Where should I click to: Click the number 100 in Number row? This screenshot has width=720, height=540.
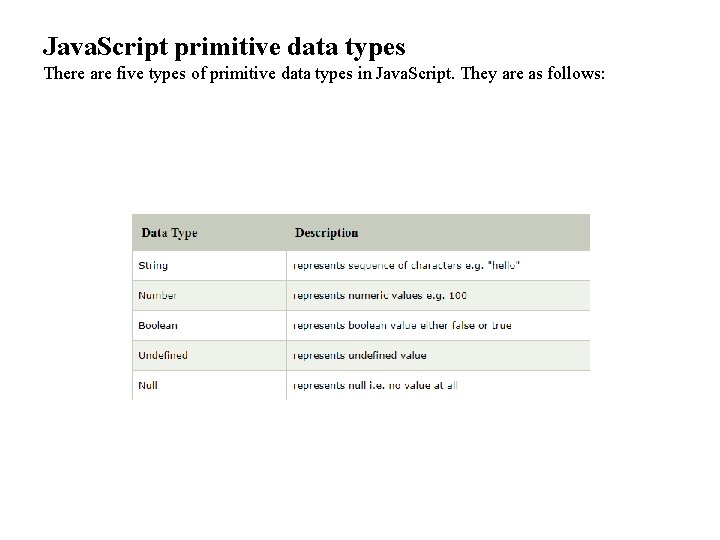coord(457,295)
